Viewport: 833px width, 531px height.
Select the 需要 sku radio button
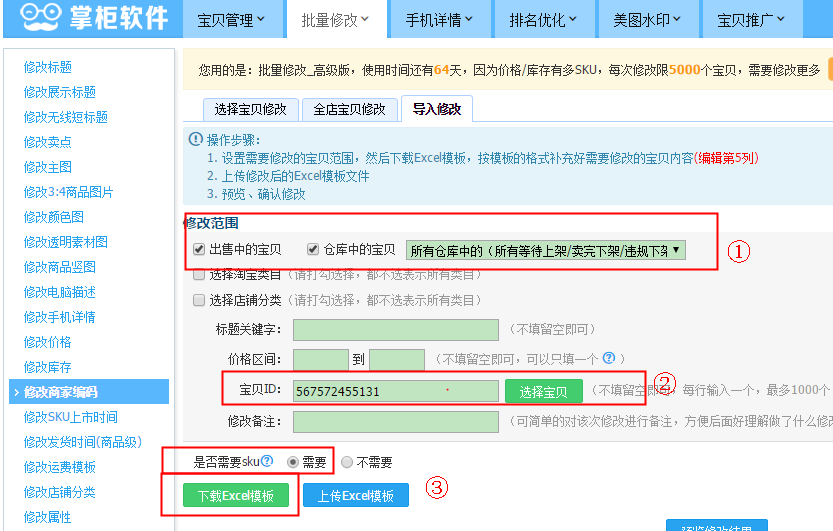point(293,462)
